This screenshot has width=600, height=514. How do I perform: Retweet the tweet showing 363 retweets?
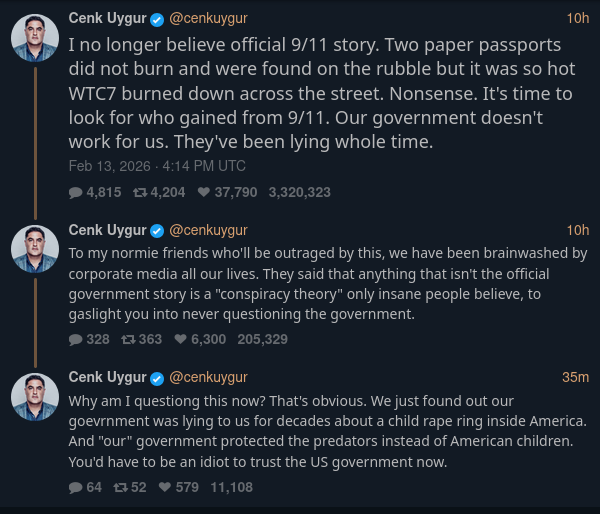[128, 339]
